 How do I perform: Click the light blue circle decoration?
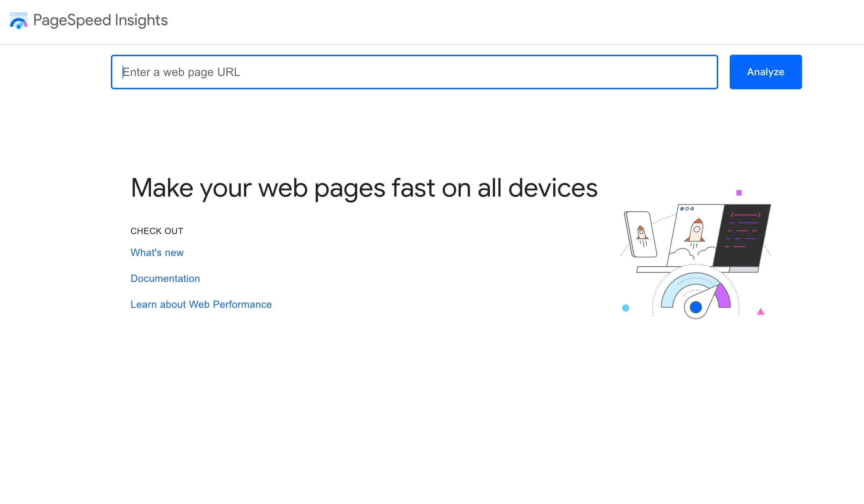pyautogui.click(x=626, y=308)
